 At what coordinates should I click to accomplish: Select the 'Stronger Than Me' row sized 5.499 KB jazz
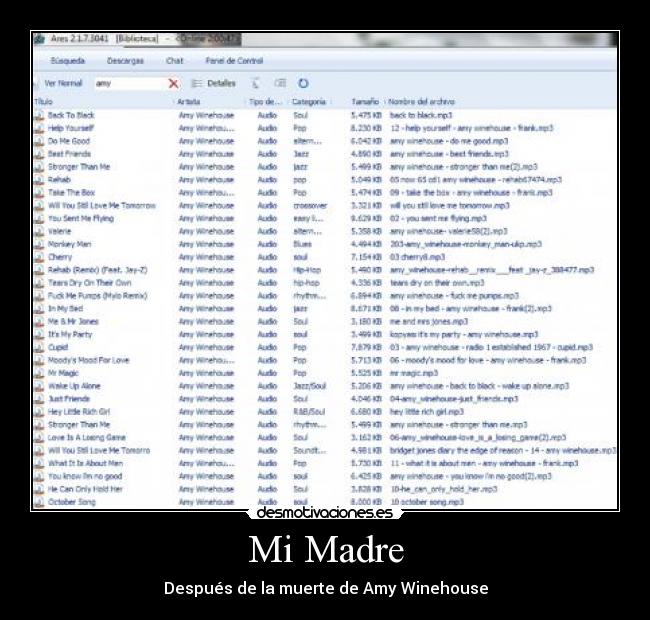point(325,167)
